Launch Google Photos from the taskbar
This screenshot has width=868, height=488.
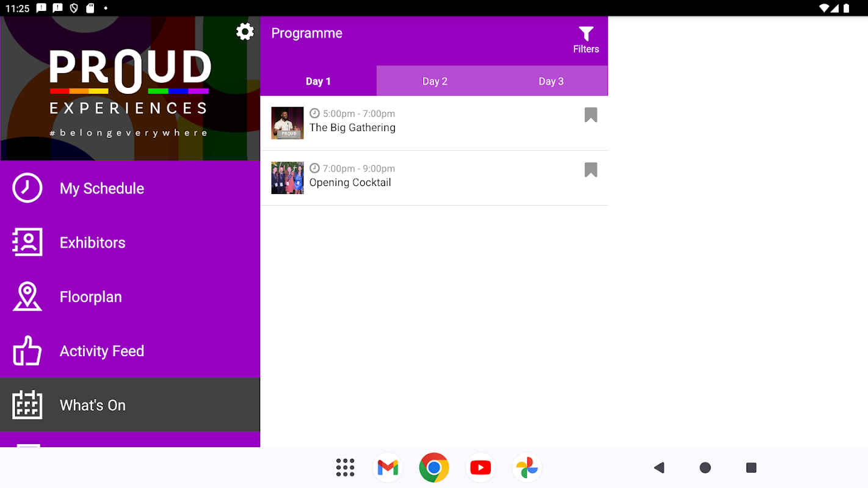[x=527, y=468]
